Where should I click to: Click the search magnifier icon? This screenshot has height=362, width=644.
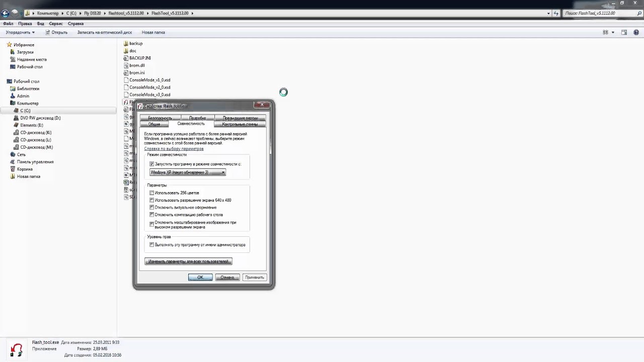tap(639, 13)
